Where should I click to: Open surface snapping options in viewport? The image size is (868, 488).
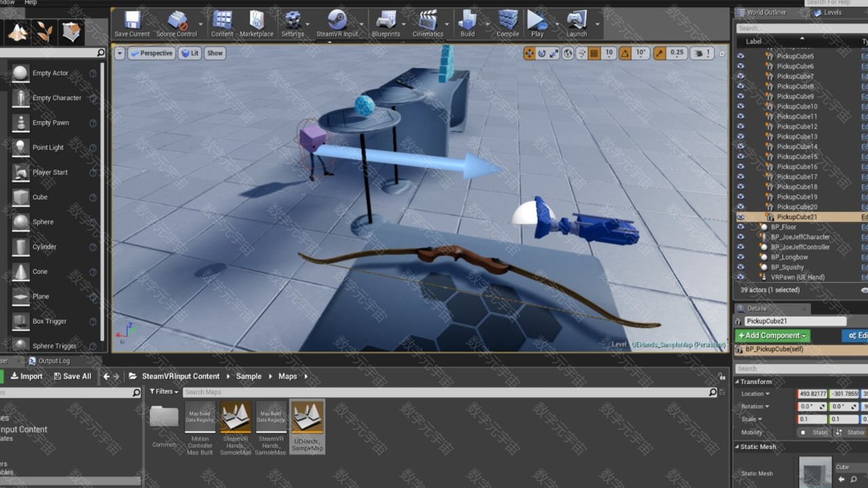582,53
